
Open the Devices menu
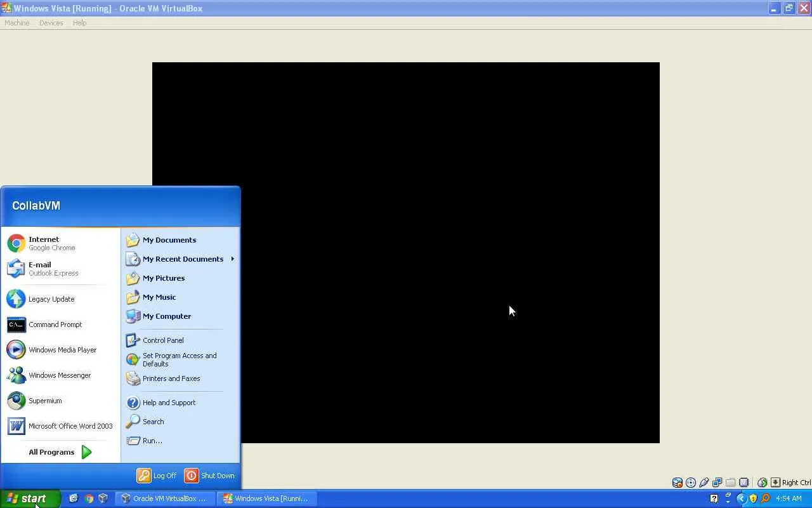tap(51, 23)
